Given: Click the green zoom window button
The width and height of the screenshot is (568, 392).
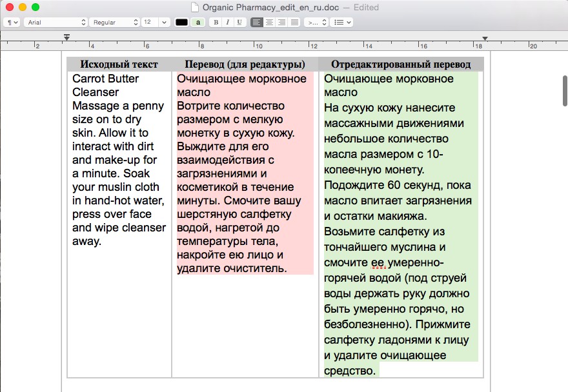Looking at the screenshot, I should click(x=35, y=7).
